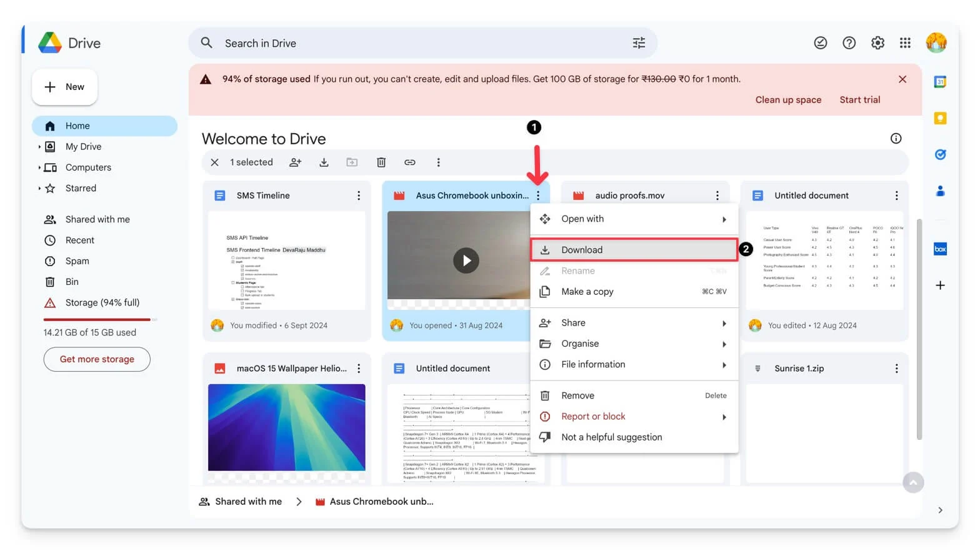Viewport: 980px width, 551px height.
Task: Open Google Keep in side panel
Action: [x=940, y=118]
